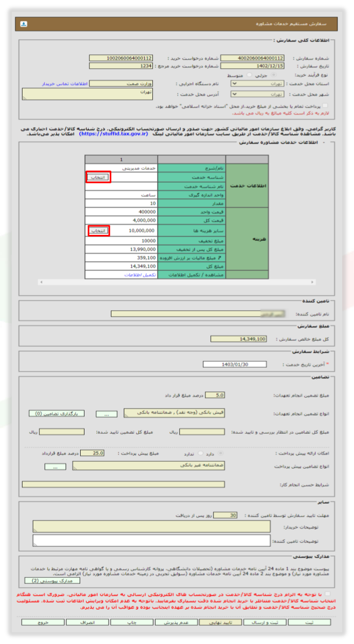
Task: Click the خدمات مدیریتی cell
Action: 121,168
